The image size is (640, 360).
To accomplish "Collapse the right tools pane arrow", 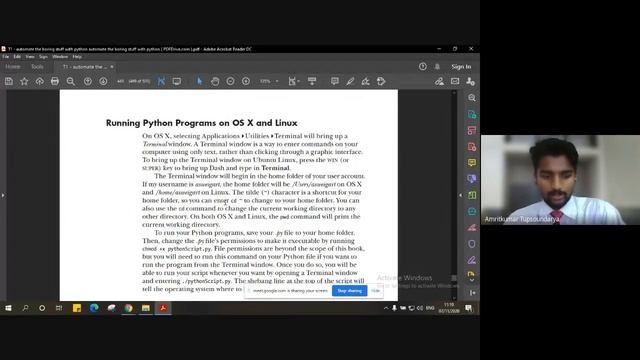I will pyautogui.click(x=472, y=293).
